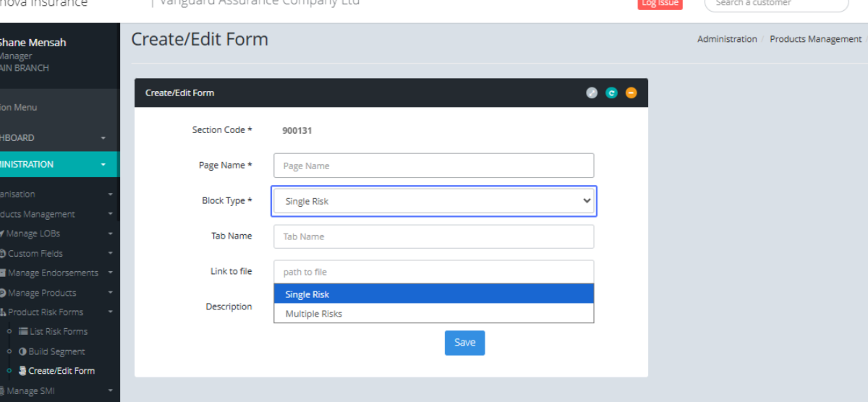Click the teal refresh panel icon

pos(611,93)
